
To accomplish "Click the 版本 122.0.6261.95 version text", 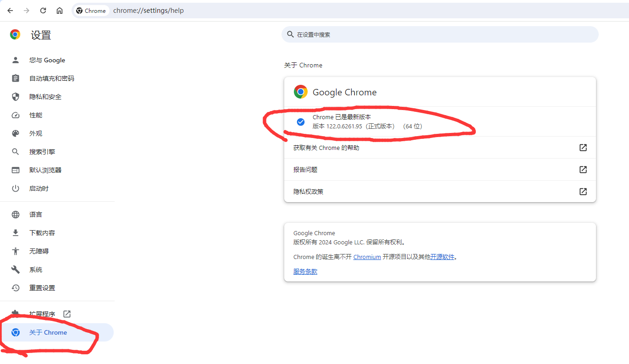I will (x=367, y=126).
